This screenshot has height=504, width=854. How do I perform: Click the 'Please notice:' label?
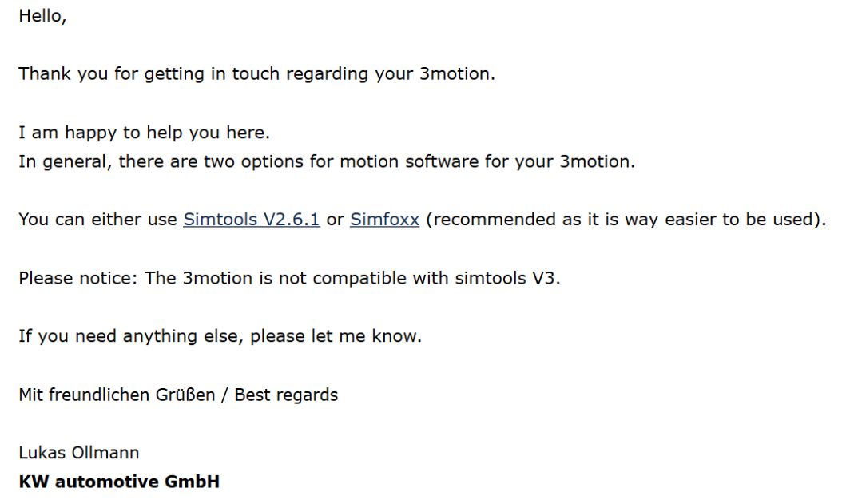78,278
